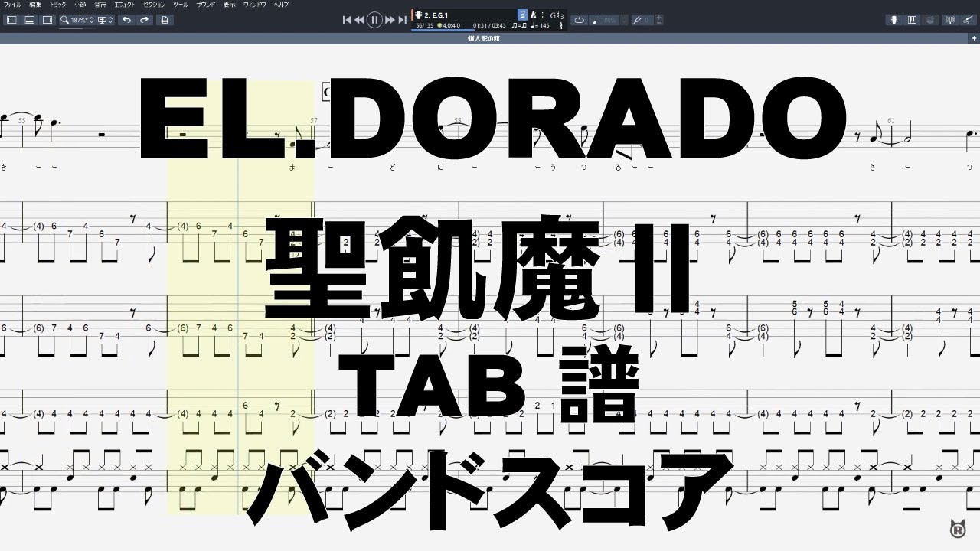Image resolution: width=980 pixels, height=551 pixels.
Task: Show the drum kit view
Action: click(x=929, y=20)
